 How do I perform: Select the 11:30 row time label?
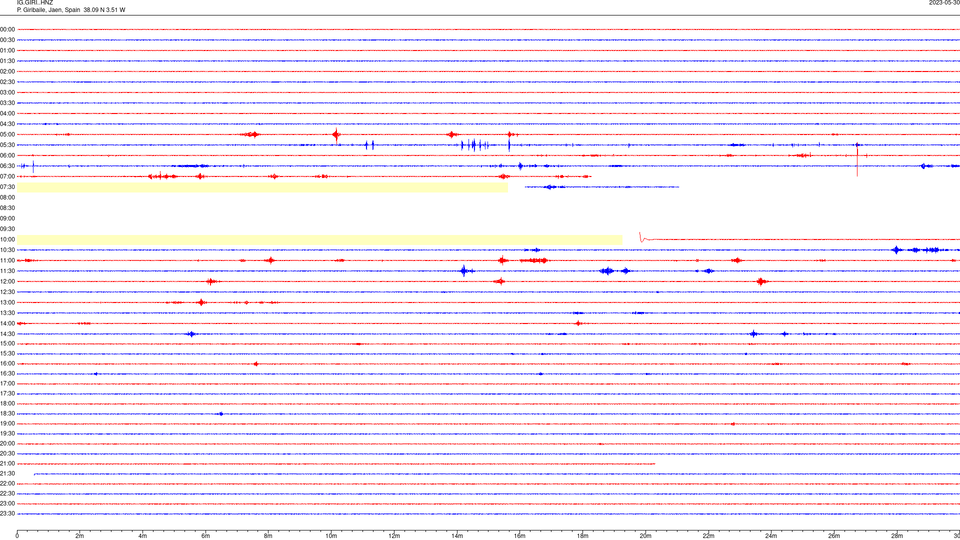(7, 271)
